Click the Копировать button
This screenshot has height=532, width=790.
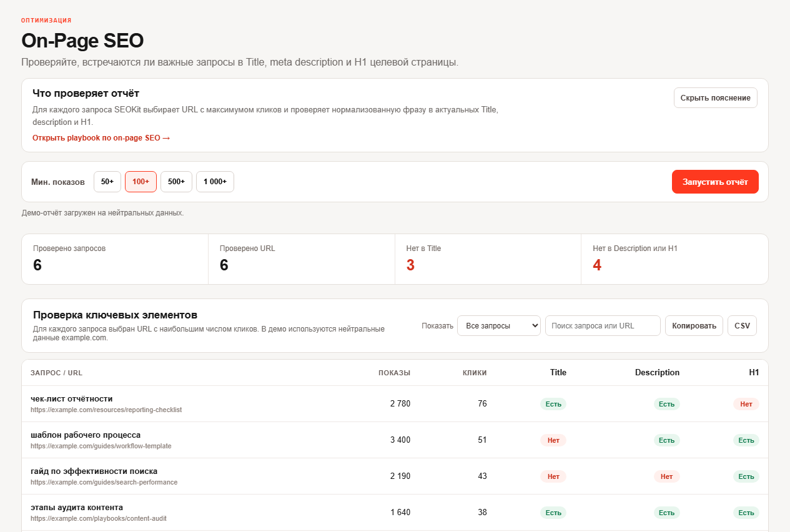click(694, 326)
